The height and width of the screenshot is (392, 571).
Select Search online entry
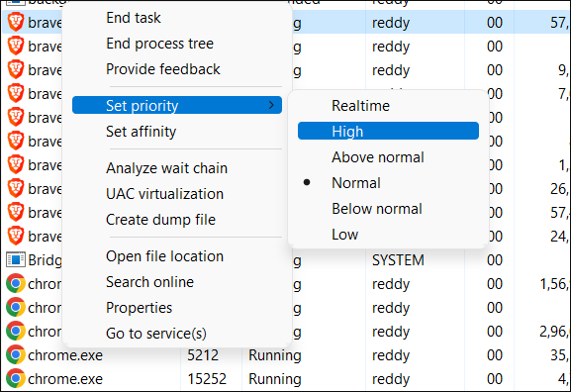tap(149, 282)
